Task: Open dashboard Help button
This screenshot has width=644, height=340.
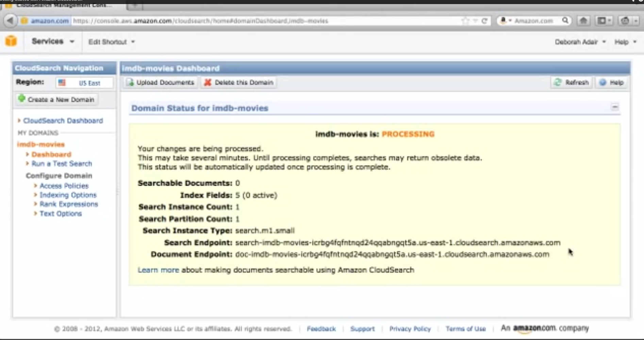Action: [x=612, y=82]
